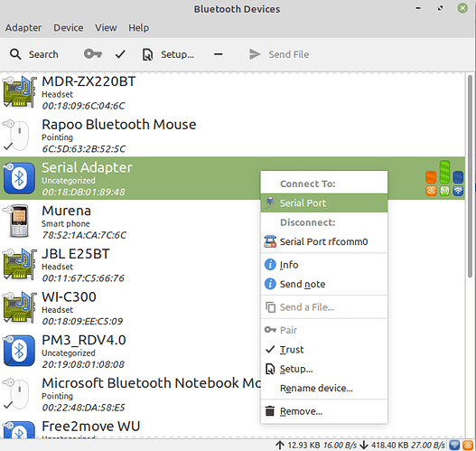
Task: Click the Send note info icon
Action: [x=270, y=284]
